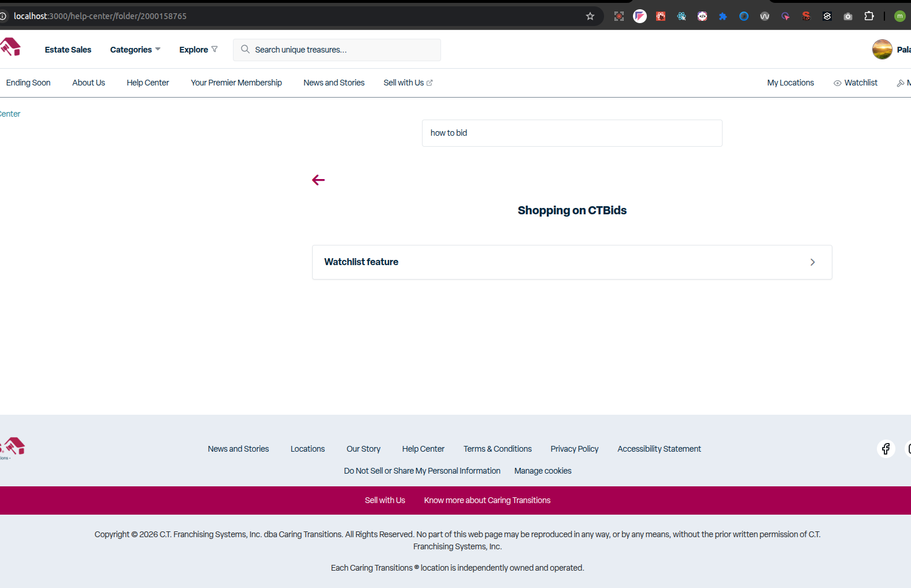View Terms & Conditions
This screenshot has width=911, height=588.
[x=498, y=449]
